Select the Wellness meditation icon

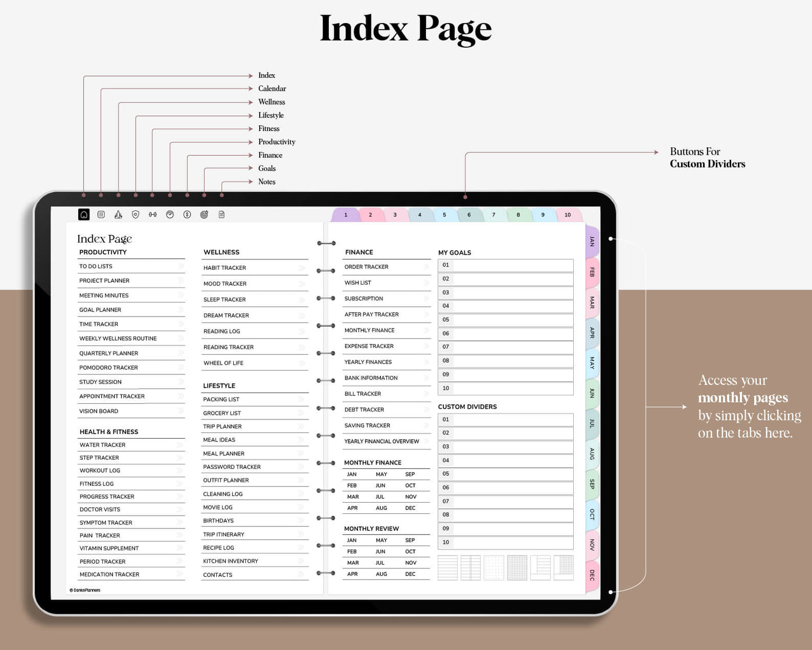coord(118,214)
